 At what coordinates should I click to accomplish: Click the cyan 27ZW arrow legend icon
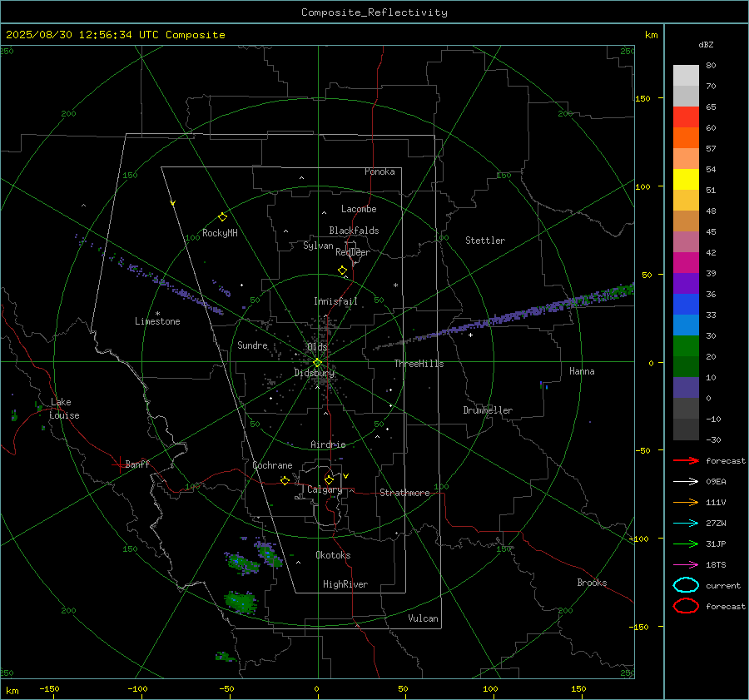(x=686, y=524)
